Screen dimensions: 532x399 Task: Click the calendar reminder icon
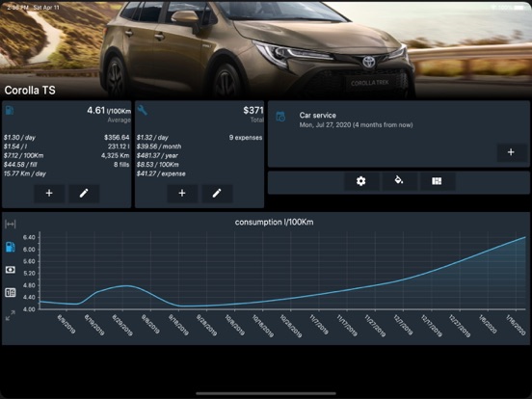point(280,117)
